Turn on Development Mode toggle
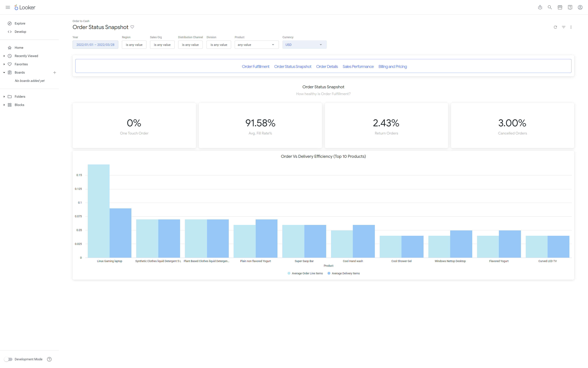Viewport: 588px width, 368px height. point(8,359)
